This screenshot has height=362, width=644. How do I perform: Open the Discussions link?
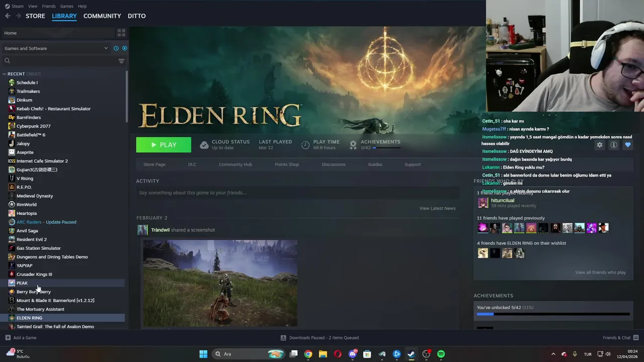click(x=334, y=164)
